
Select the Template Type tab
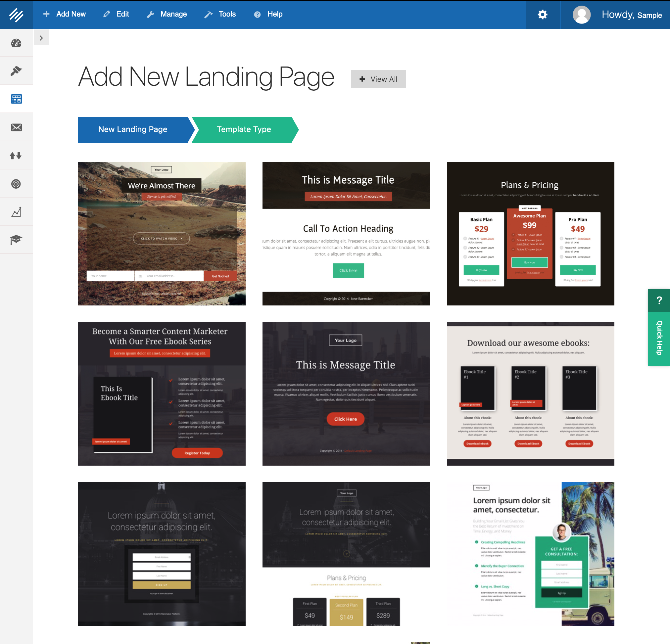(244, 128)
